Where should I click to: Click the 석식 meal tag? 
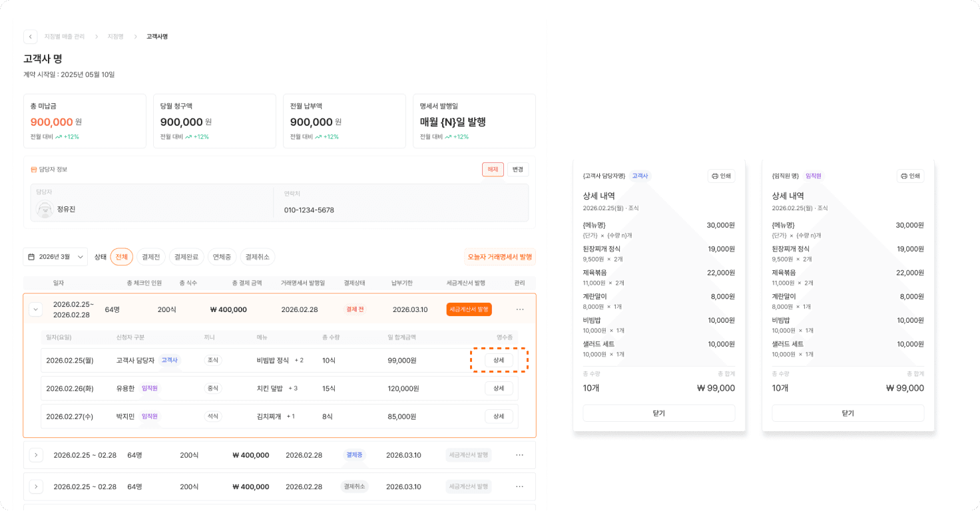tap(213, 417)
